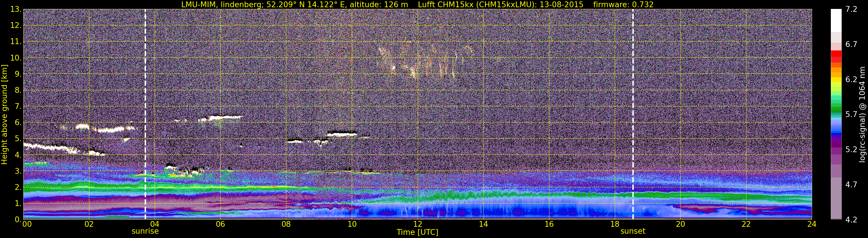This screenshot has height=238, width=868.
Task: Click time tick label 02
Action: [89, 224]
